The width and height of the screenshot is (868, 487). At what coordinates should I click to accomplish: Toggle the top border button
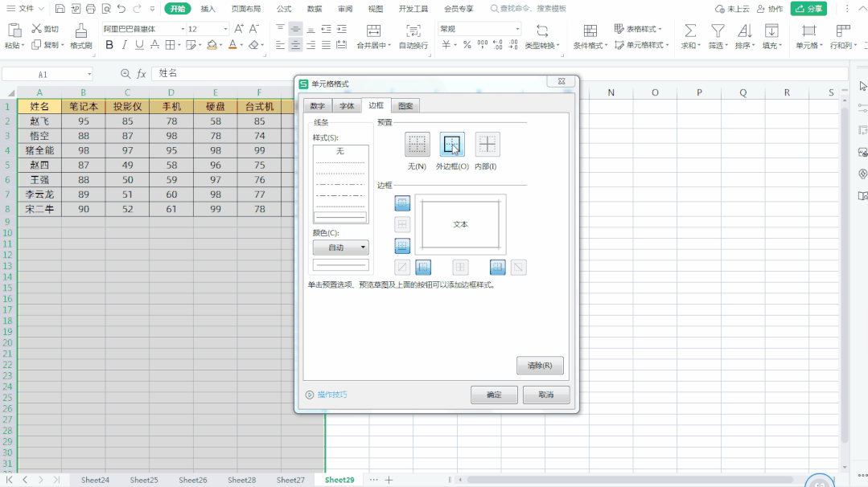tap(402, 203)
